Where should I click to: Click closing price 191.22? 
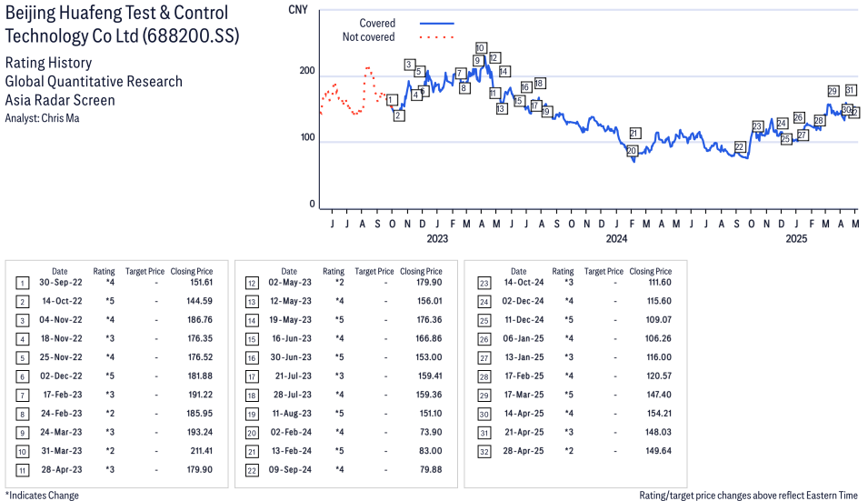[x=200, y=395]
